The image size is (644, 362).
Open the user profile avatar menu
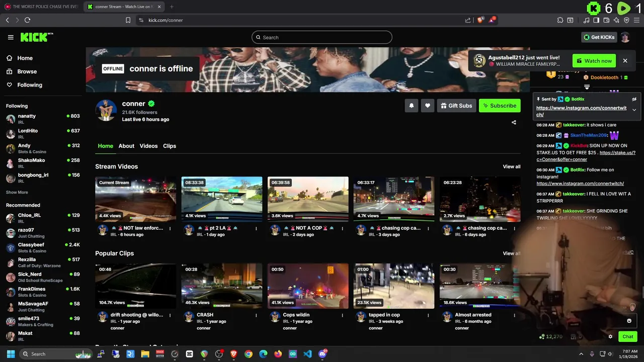(x=625, y=37)
